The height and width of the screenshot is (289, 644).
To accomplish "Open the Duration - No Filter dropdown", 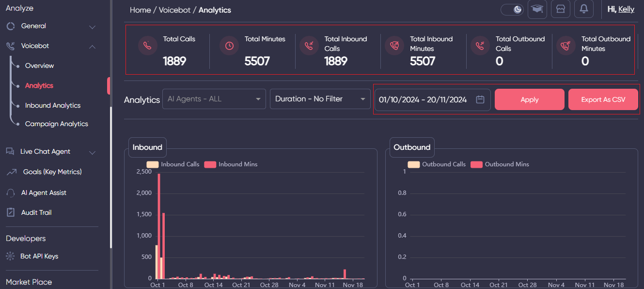I will 320,99.
